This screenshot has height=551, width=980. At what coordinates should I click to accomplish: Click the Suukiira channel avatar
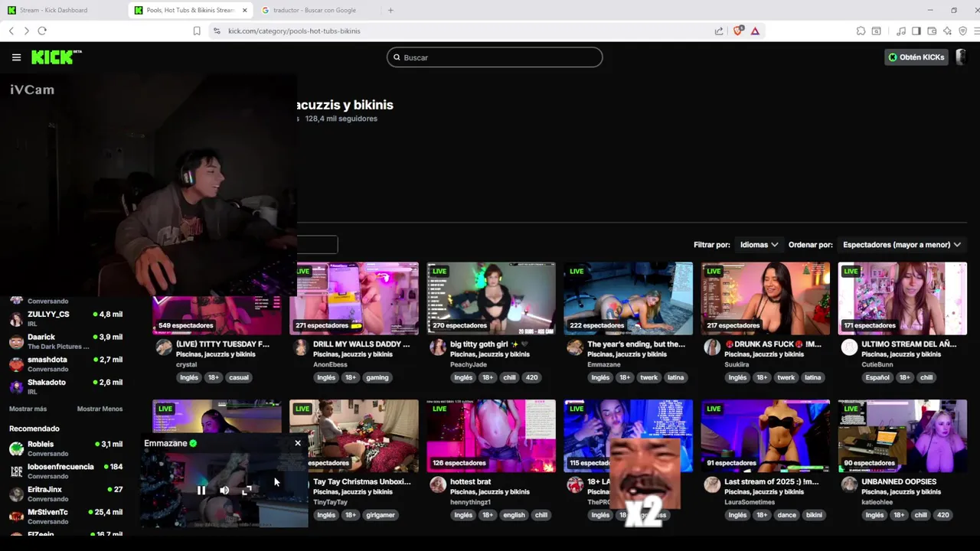[712, 347]
